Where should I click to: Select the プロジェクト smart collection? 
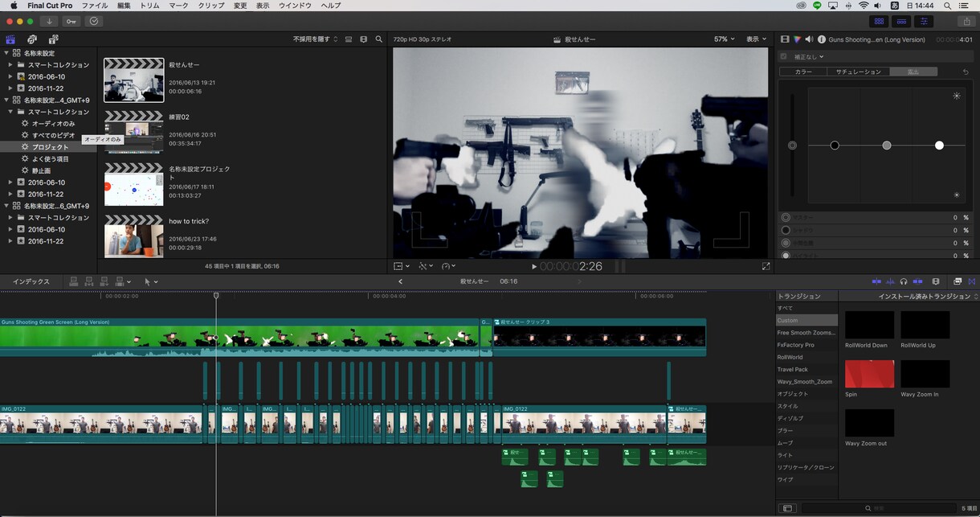51,147
